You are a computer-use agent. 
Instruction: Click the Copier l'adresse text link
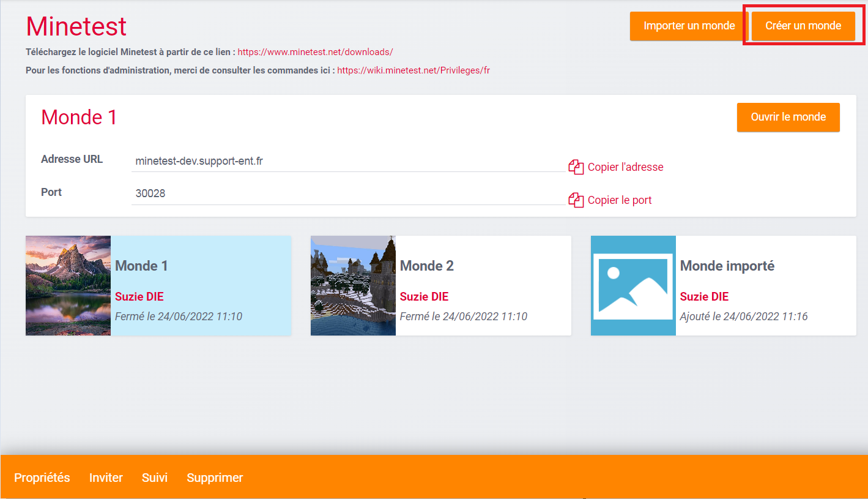pyautogui.click(x=625, y=167)
